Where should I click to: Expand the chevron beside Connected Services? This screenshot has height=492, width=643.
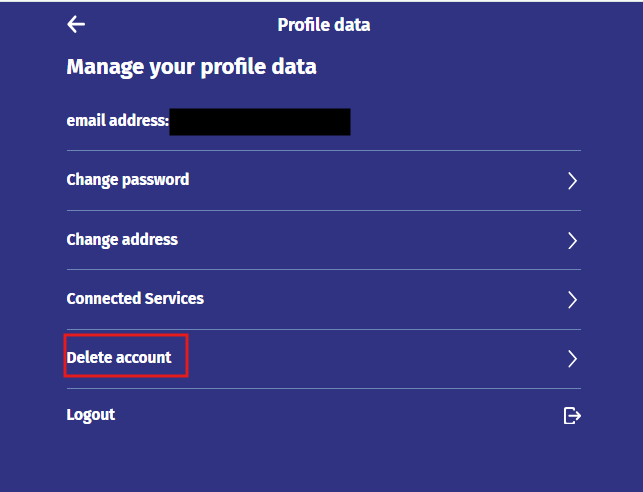(x=572, y=300)
